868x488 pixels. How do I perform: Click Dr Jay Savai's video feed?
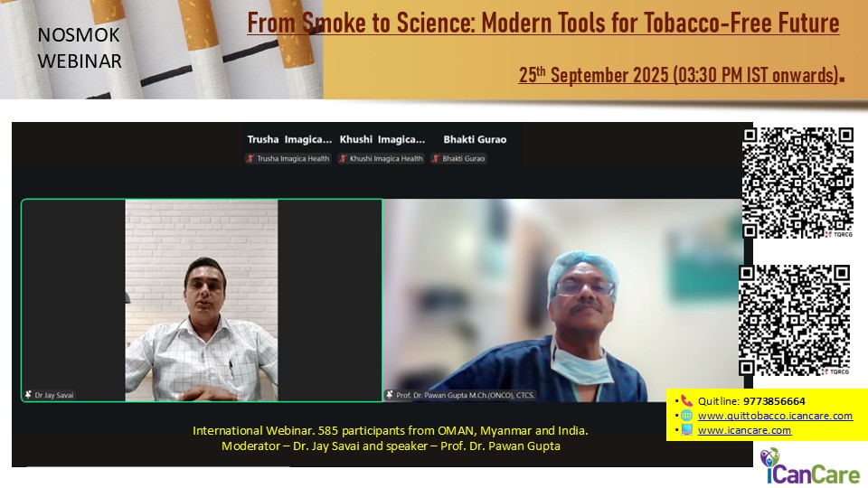tap(202, 300)
